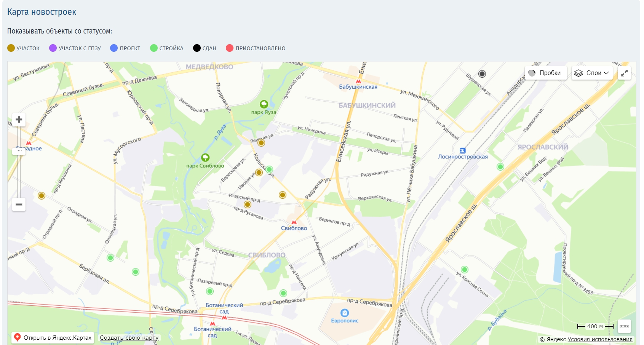Open the map in Яндекс.Карты

tap(53, 337)
